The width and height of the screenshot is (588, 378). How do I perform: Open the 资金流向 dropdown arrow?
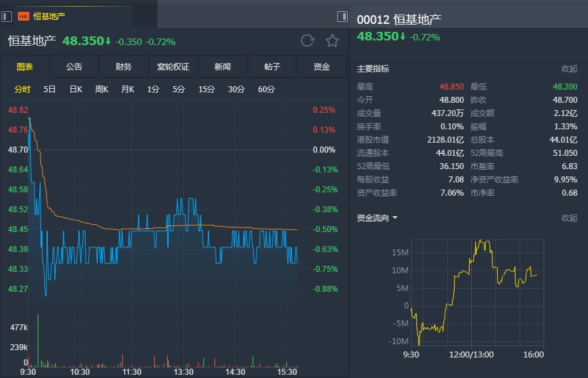tap(395, 218)
